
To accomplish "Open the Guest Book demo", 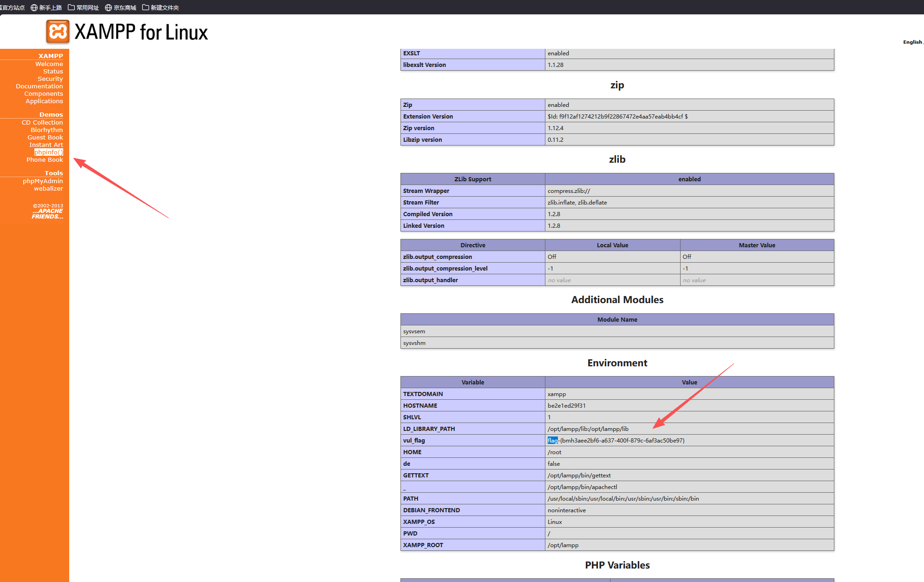I will 45,137.
